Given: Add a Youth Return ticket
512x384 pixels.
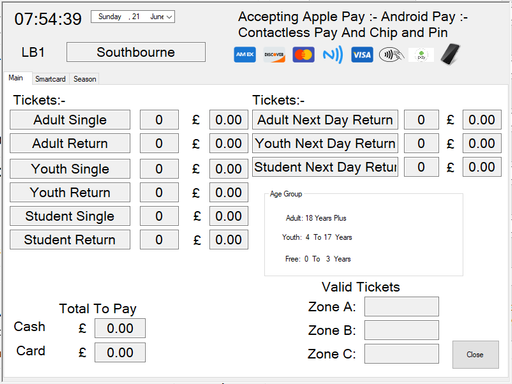Looking at the screenshot, I should pos(70,192).
